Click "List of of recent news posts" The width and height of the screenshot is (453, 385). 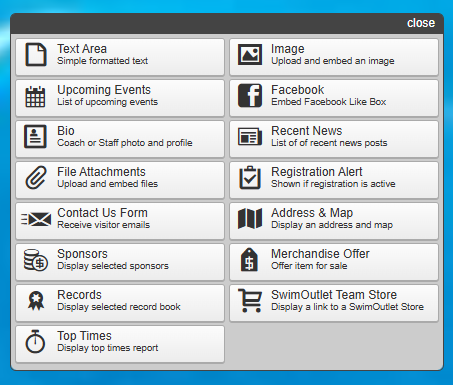pyautogui.click(x=329, y=143)
